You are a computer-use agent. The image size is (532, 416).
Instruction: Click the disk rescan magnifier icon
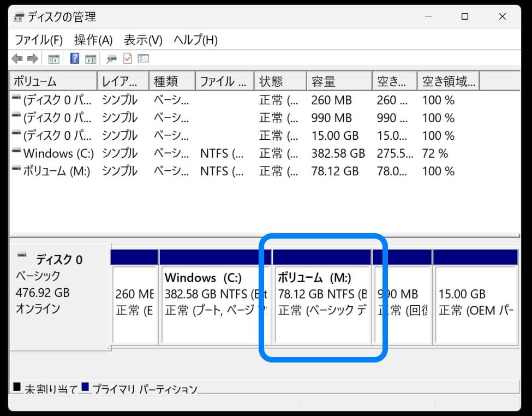coord(111,59)
